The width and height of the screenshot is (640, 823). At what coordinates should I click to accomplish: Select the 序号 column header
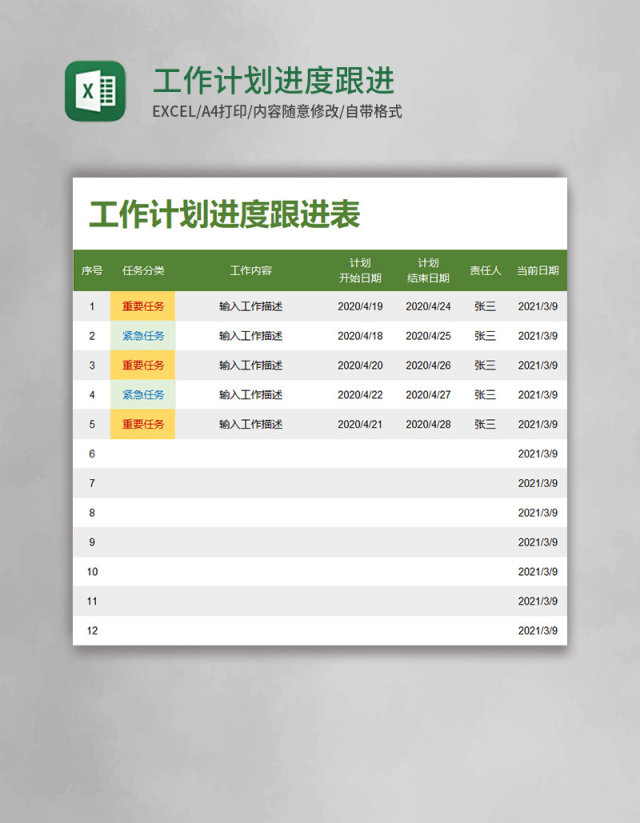(x=92, y=270)
